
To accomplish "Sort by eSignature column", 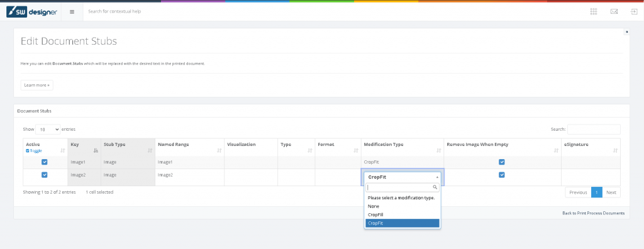I will point(615,151).
